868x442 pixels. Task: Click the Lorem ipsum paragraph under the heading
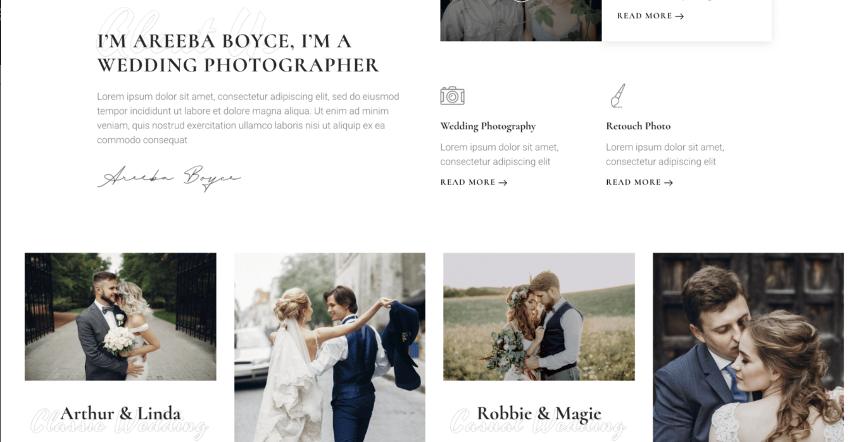(248, 118)
